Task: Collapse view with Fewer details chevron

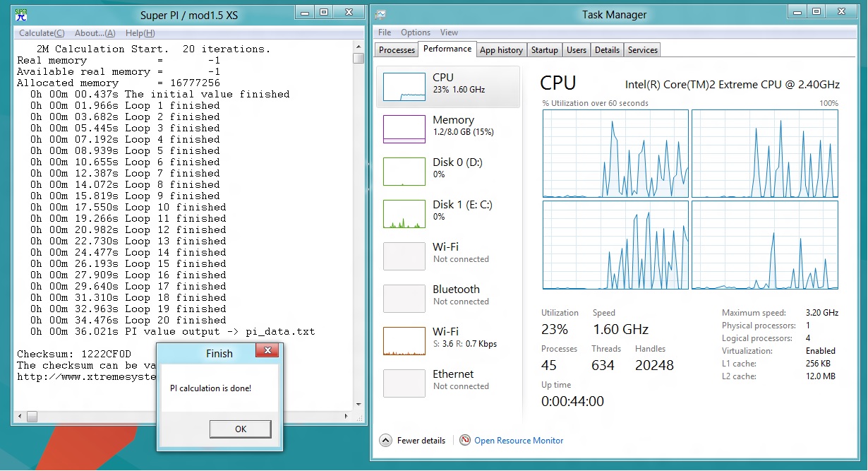Action: [x=385, y=440]
